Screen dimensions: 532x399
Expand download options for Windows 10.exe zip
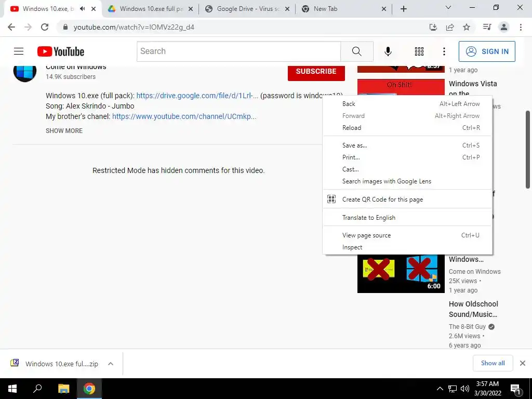[110, 364]
